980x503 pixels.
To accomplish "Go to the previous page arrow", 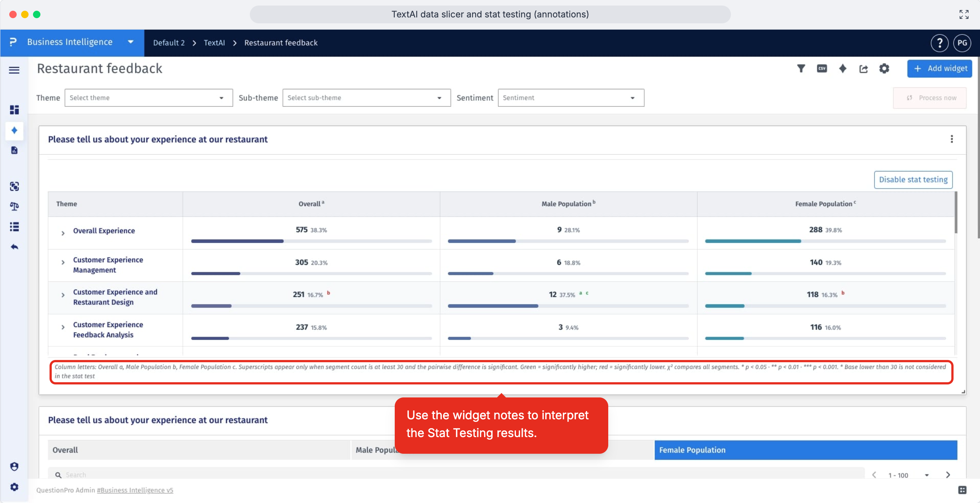I will click(874, 474).
